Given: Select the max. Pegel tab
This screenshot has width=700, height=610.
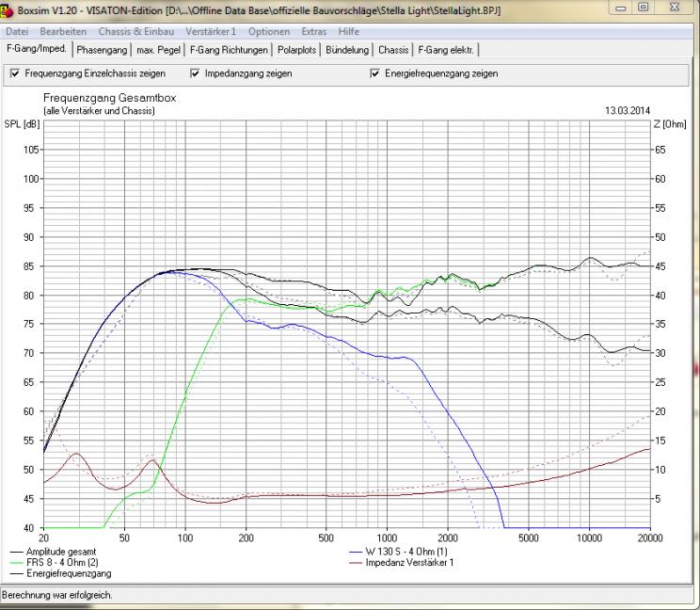Looking at the screenshot, I should point(157,49).
